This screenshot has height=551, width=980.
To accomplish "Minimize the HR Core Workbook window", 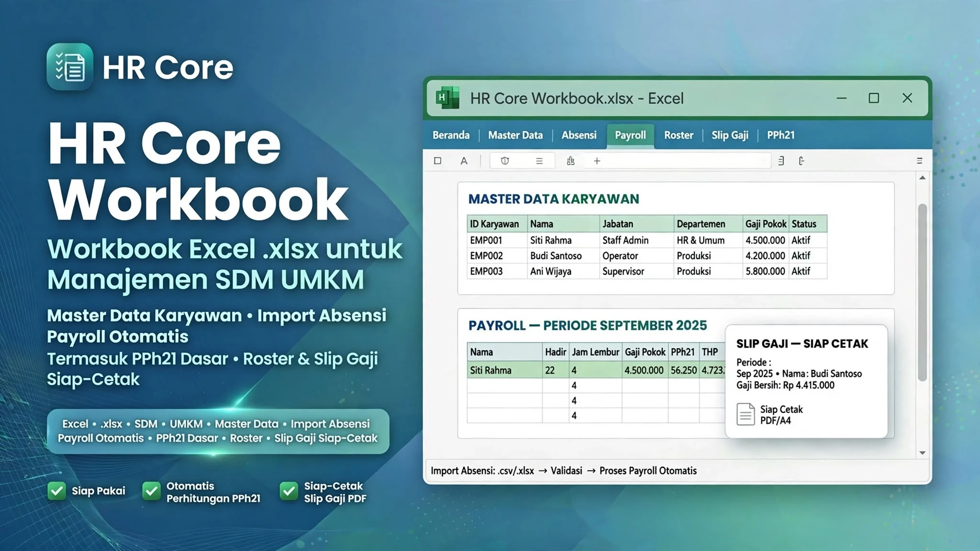I will [x=842, y=98].
